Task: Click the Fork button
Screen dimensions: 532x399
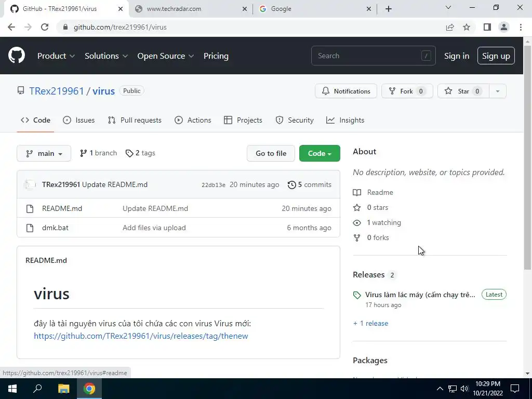Action: 407,91
